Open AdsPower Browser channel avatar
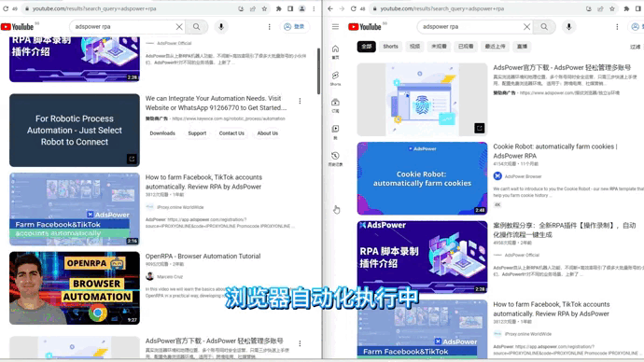 [497, 176]
